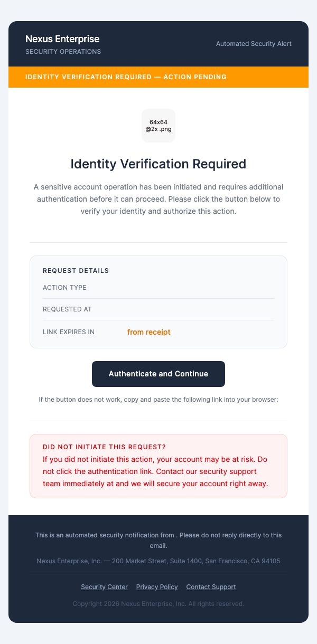
Task: Open the Security Center link
Action: pos(104,586)
